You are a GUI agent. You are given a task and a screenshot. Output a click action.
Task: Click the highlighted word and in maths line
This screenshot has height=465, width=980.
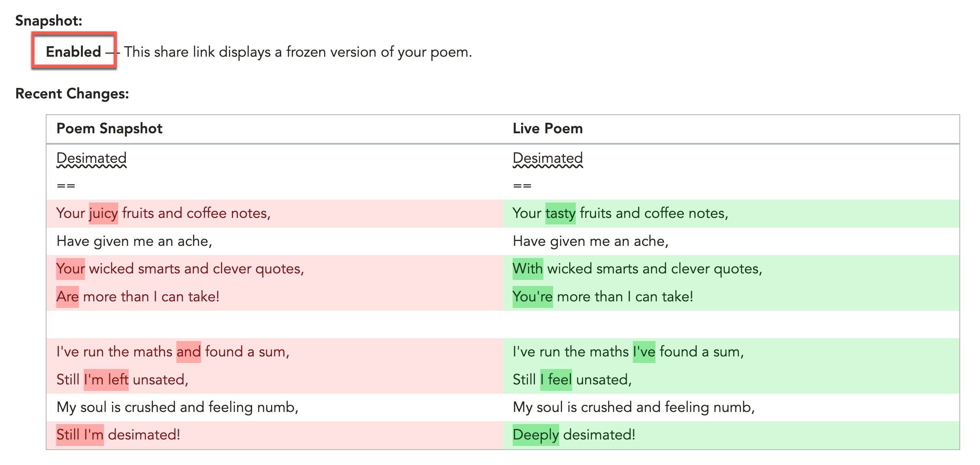[189, 352]
